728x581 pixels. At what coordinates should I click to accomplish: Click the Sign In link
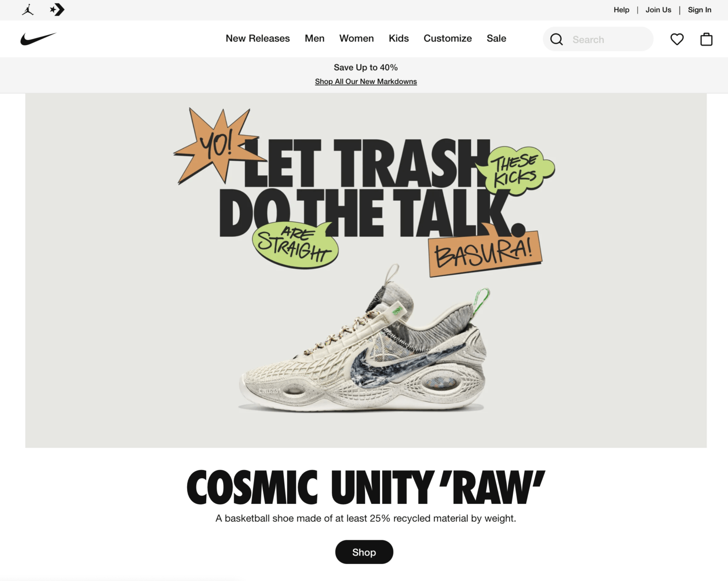tap(700, 10)
